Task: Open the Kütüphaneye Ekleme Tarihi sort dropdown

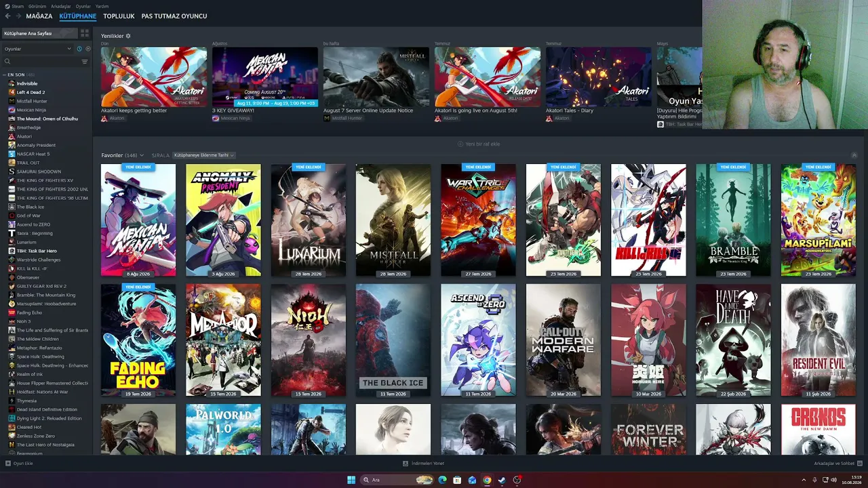Action: pos(203,155)
